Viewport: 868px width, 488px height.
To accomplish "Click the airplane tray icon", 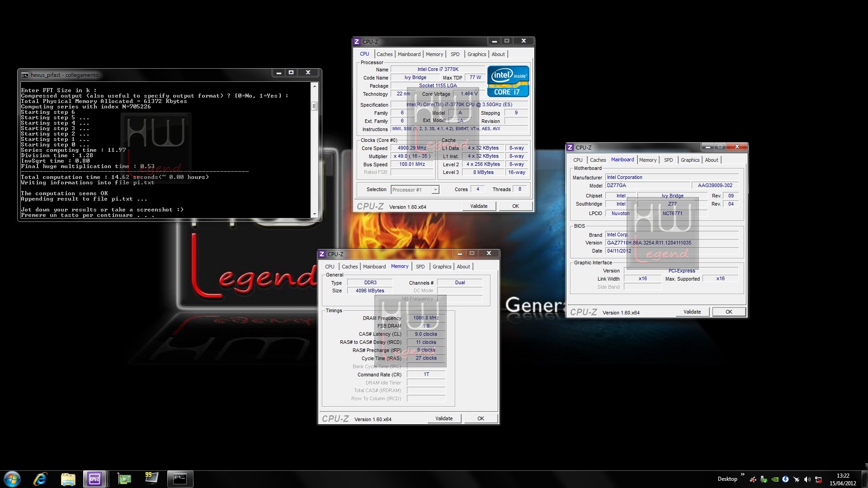I will pos(797,479).
